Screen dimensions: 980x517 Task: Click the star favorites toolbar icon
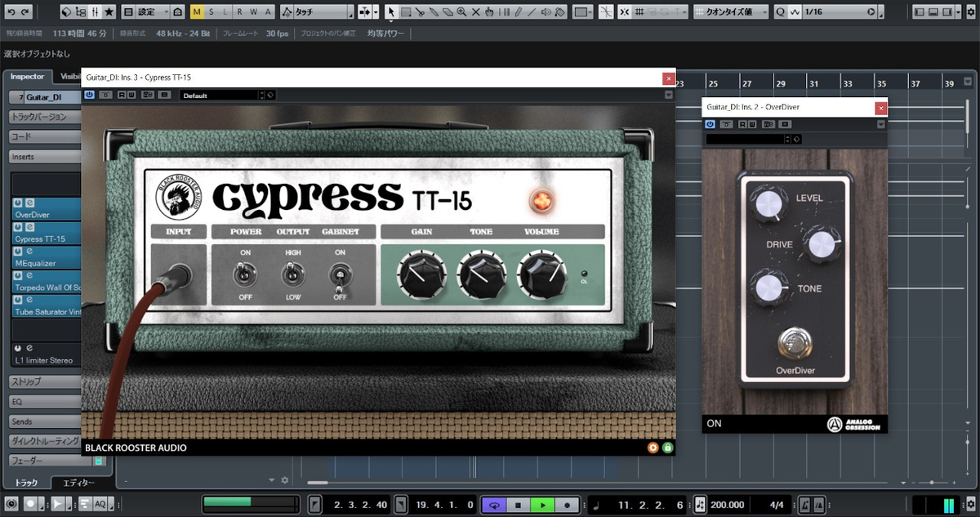pyautogui.click(x=109, y=12)
